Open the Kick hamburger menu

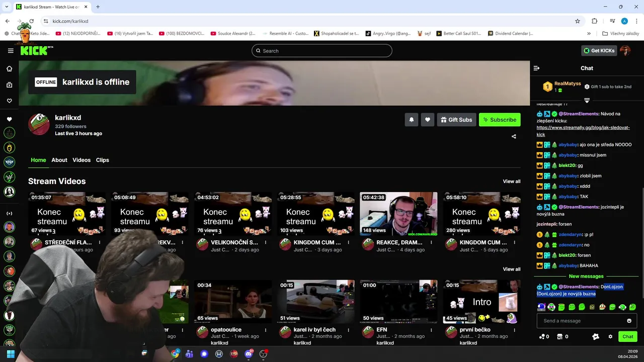click(x=11, y=51)
